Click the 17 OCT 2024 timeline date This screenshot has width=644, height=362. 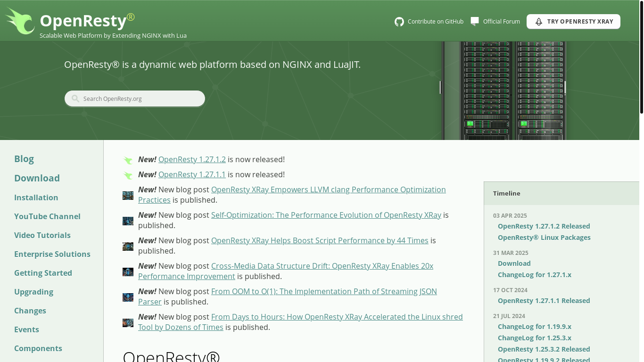pos(510,290)
